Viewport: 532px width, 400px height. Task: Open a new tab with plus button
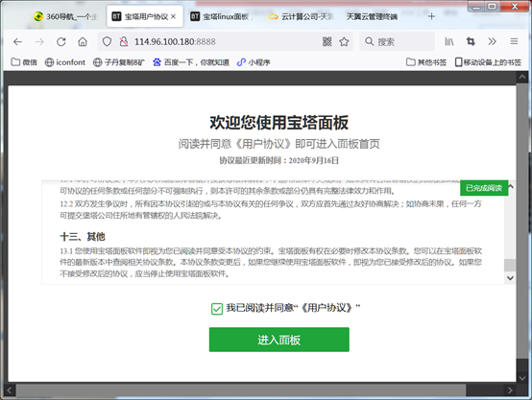[431, 16]
